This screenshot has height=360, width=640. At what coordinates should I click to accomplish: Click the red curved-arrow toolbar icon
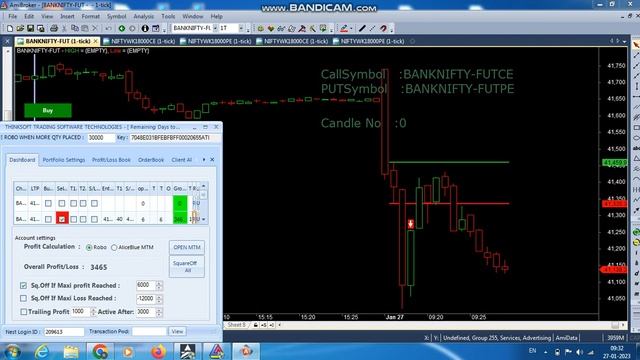pyautogui.click(x=383, y=29)
